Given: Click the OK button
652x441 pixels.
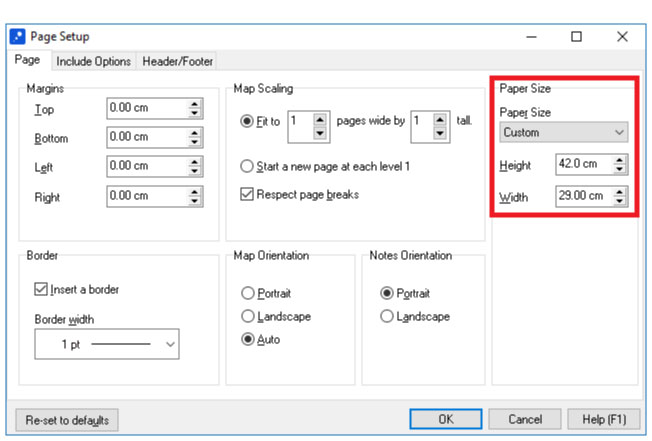Looking at the screenshot, I should tap(446, 419).
